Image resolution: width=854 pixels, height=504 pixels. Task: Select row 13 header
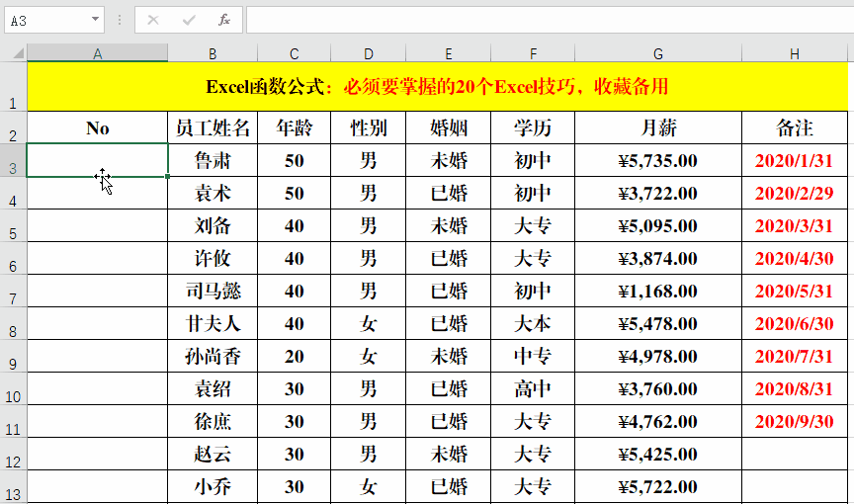point(13,487)
